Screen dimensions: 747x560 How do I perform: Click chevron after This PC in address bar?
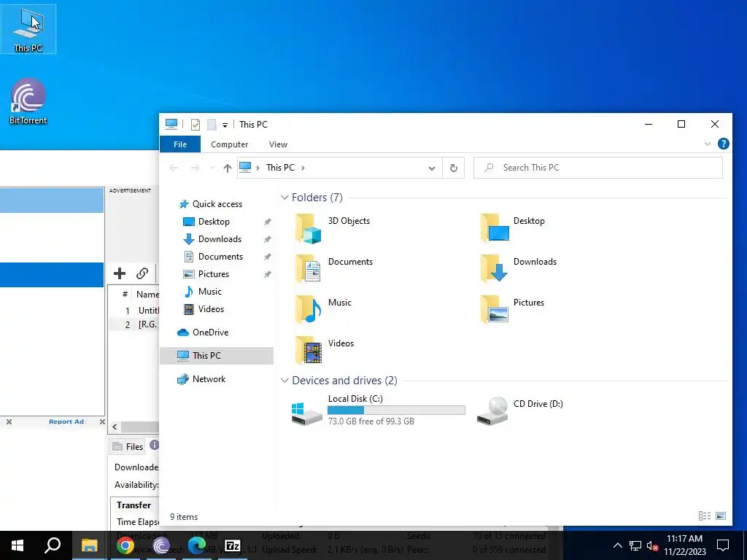click(303, 168)
